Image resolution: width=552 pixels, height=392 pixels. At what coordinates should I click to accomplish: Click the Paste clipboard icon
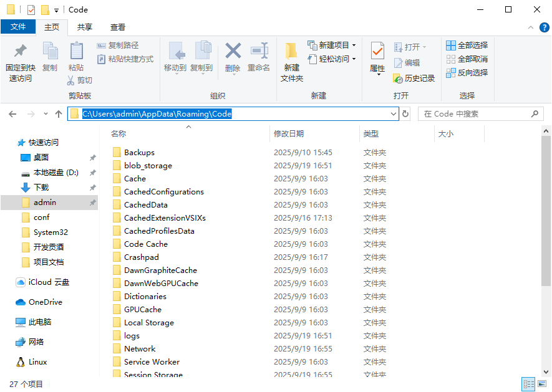[x=76, y=50]
